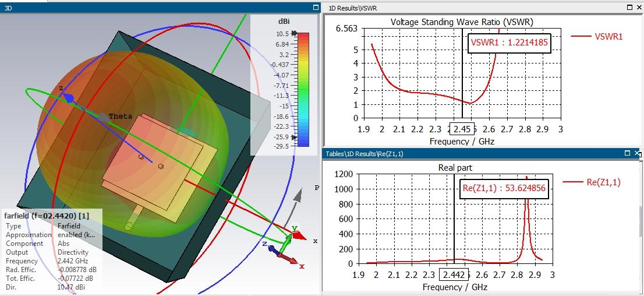Screen dimensions: 644x296
Task: Close the 1D Results\VSWR window
Action: [639, 8]
